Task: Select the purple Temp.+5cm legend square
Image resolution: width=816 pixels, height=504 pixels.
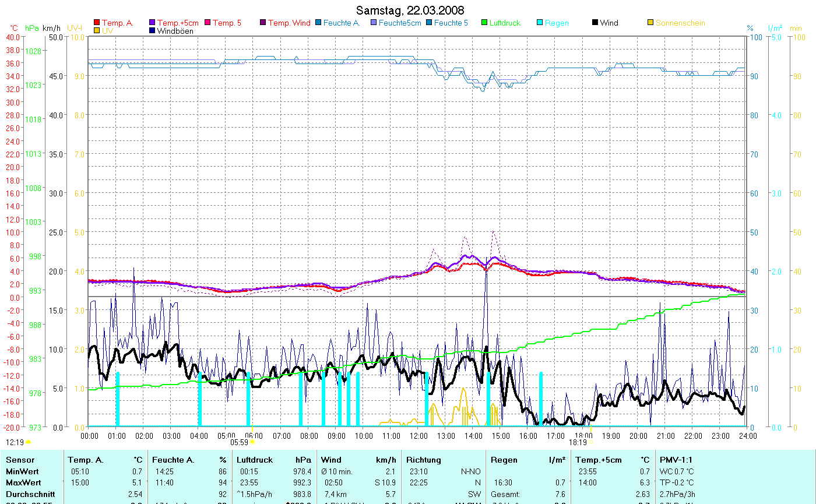Action: pyautogui.click(x=153, y=23)
